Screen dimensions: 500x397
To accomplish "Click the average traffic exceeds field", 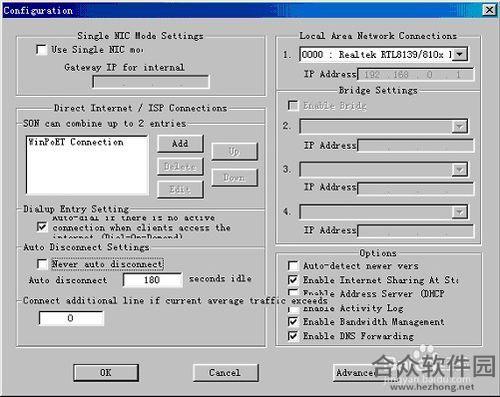I will point(71,318).
